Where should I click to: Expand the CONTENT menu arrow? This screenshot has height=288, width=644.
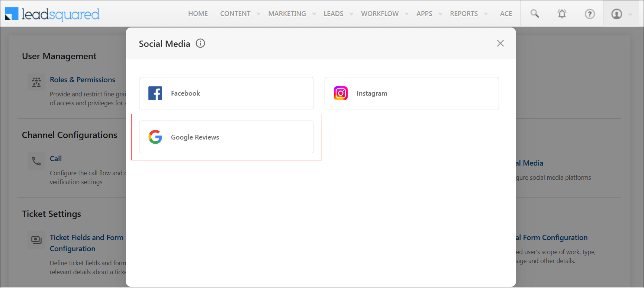click(x=258, y=14)
